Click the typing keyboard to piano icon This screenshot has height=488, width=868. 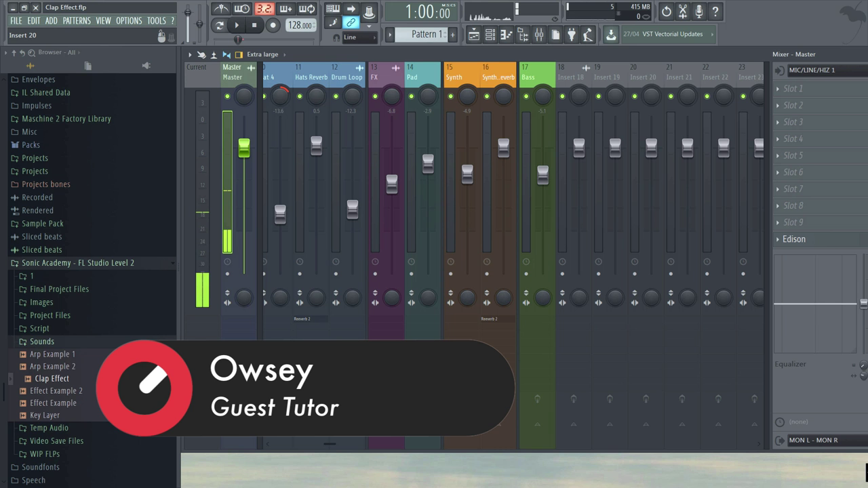[x=332, y=9]
